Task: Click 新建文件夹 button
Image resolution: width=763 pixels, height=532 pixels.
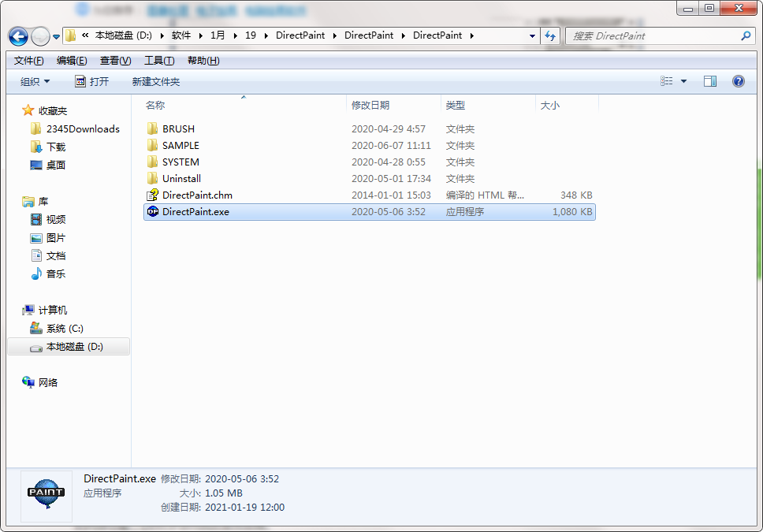Action: tap(156, 81)
